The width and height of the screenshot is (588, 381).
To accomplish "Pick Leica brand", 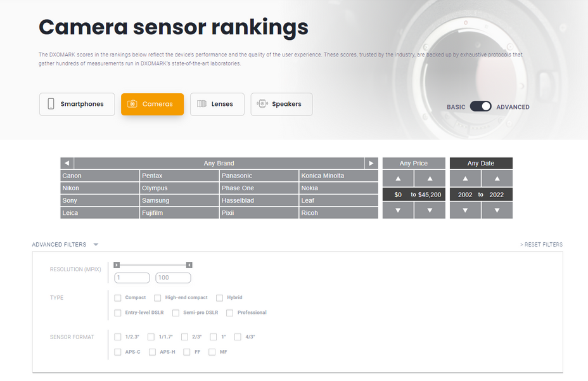I will coord(99,213).
